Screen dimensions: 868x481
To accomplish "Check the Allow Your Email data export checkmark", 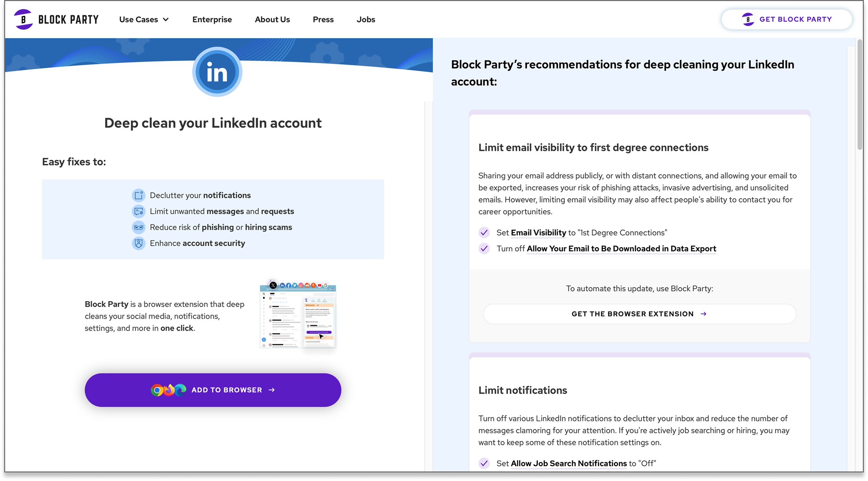I will point(484,248).
